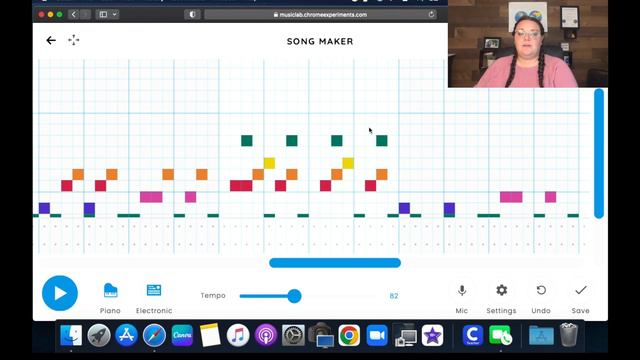Screen dimensions: 640x360
Task: Click the SONG MAKER title
Action: 320,41
